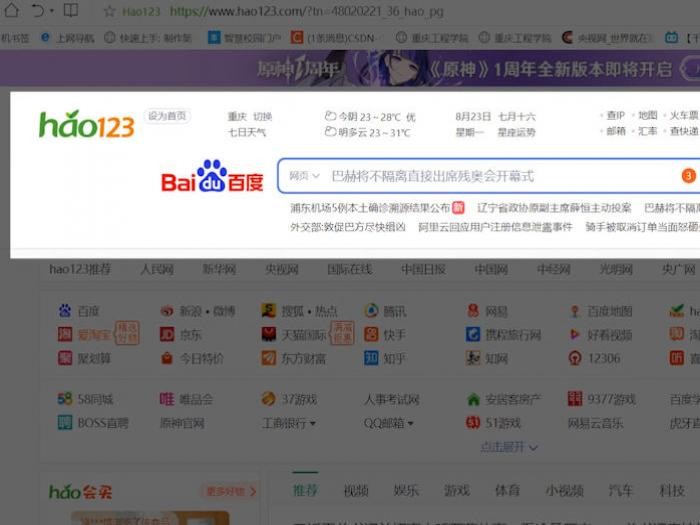The image size is (700, 525).
Task: Open 七日天气 forecast link
Action: point(247,132)
